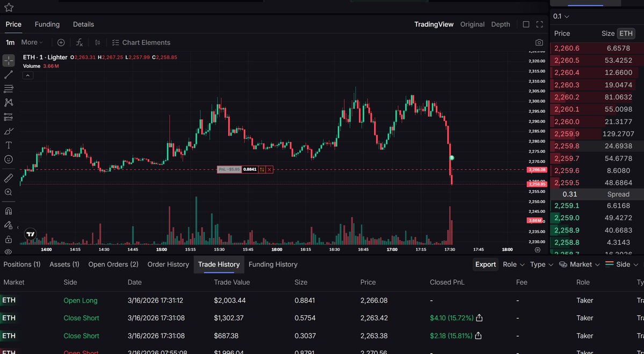Switch to Positions (1) tab
Screen dimensions: 644x354
22,264
